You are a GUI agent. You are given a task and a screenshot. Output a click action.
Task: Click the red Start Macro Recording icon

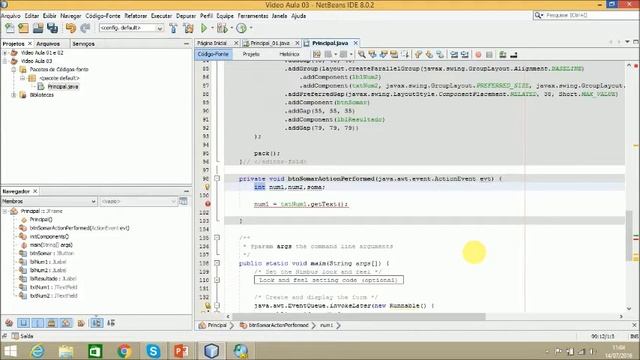coord(478,54)
